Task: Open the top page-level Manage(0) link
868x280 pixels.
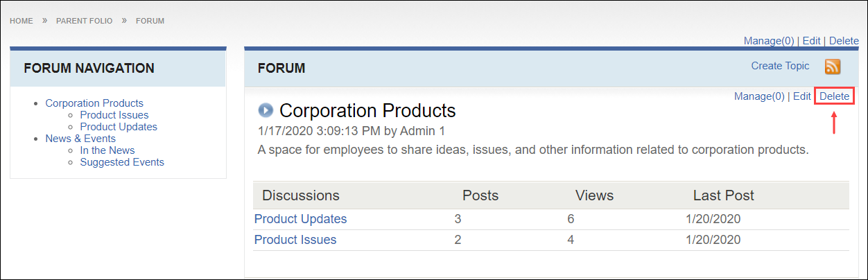Action: pos(769,41)
